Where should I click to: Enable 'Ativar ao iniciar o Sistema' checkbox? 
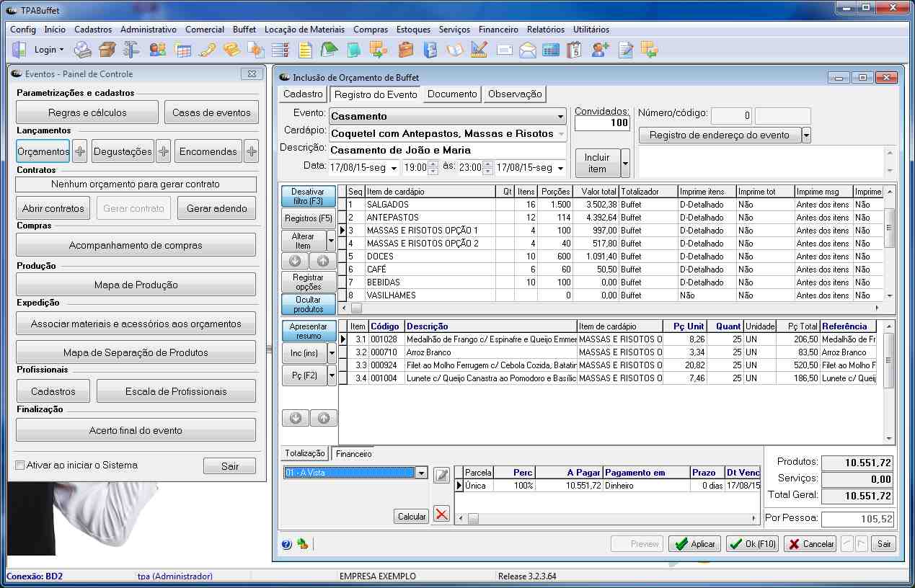(20, 465)
